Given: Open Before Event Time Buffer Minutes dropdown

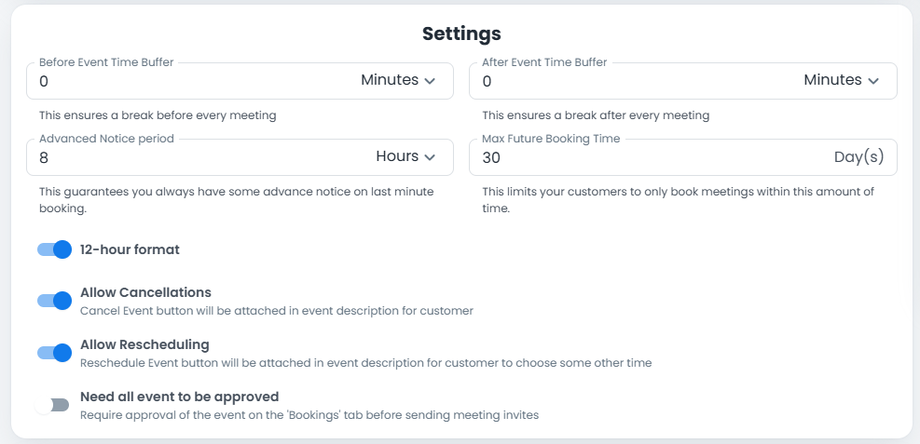Looking at the screenshot, I should (398, 80).
